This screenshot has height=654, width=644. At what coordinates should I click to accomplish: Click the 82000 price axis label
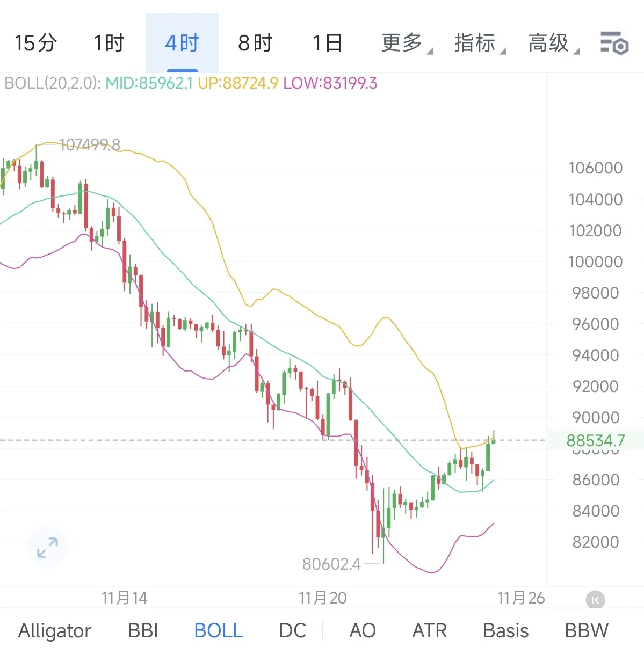pos(596,542)
